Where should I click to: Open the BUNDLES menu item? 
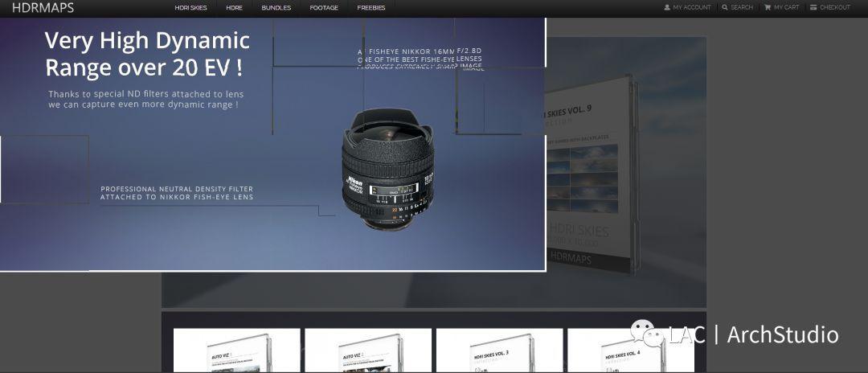tap(276, 8)
